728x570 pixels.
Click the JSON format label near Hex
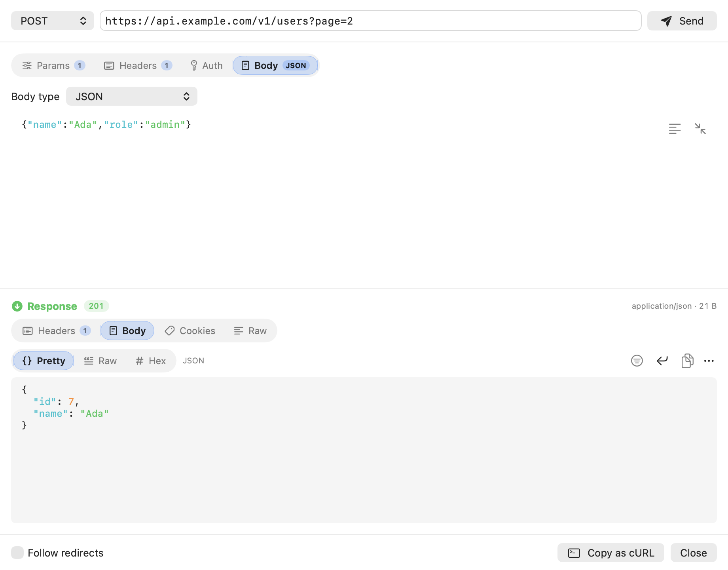[x=193, y=361]
